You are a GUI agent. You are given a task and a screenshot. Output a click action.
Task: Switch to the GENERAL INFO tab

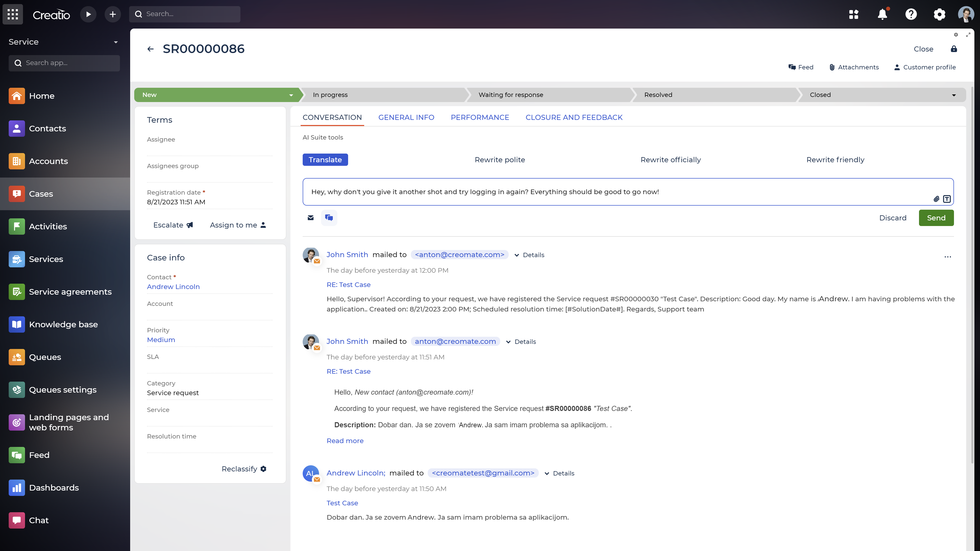tap(406, 117)
